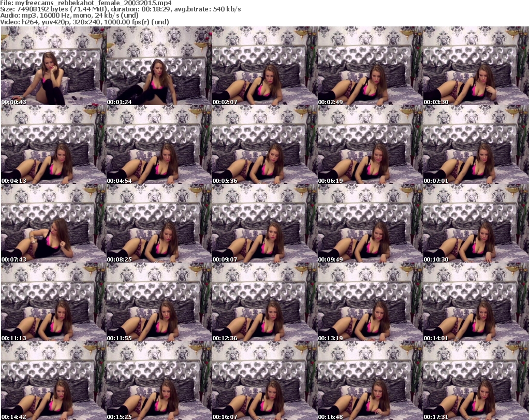Select the thumbnail stamped 00:01:24
This screenshot has width=530, height=420.
pos(159,66)
